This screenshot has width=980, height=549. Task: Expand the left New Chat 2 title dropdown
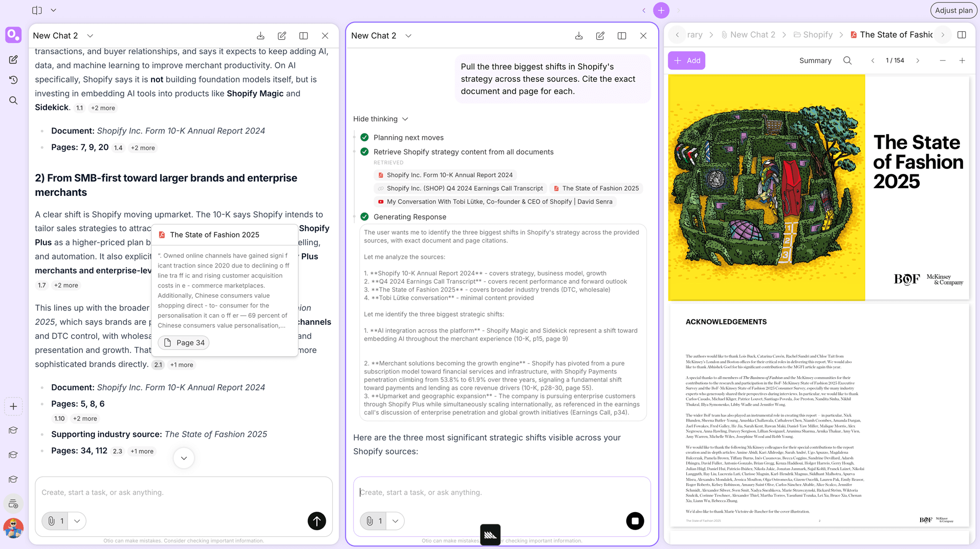pyautogui.click(x=90, y=36)
